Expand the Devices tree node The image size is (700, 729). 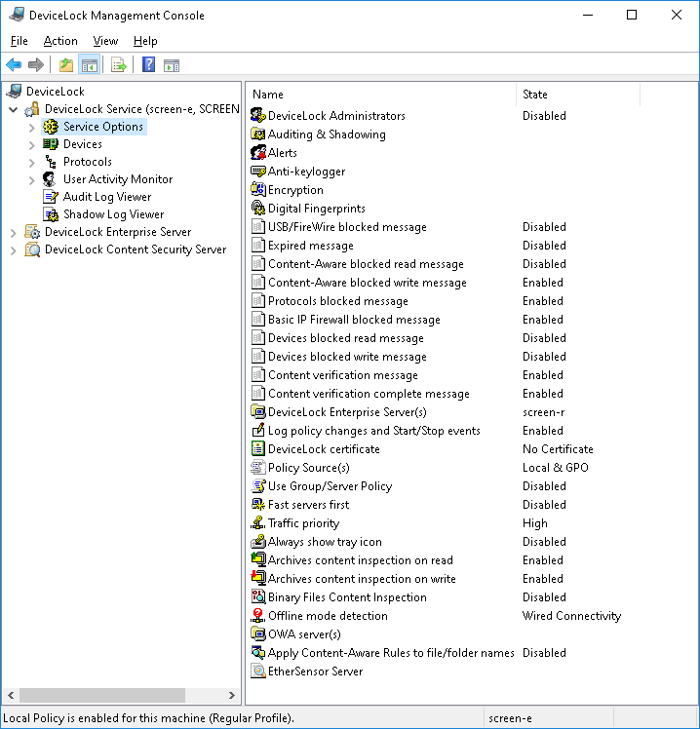32,144
